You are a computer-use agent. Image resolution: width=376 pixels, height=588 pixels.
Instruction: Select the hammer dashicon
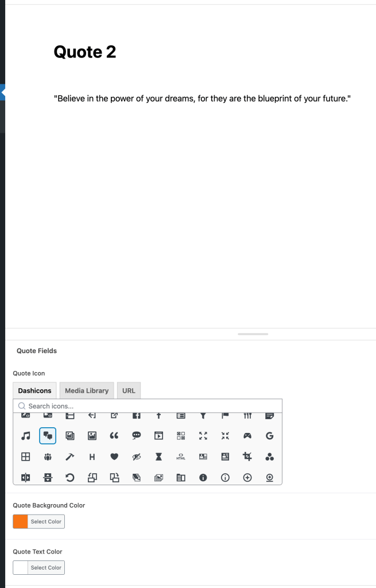(x=69, y=457)
